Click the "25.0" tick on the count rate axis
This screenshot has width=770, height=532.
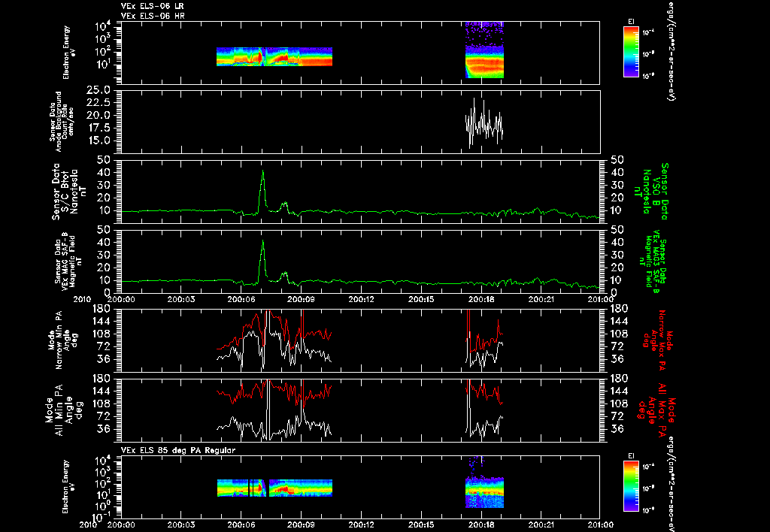(x=97, y=90)
